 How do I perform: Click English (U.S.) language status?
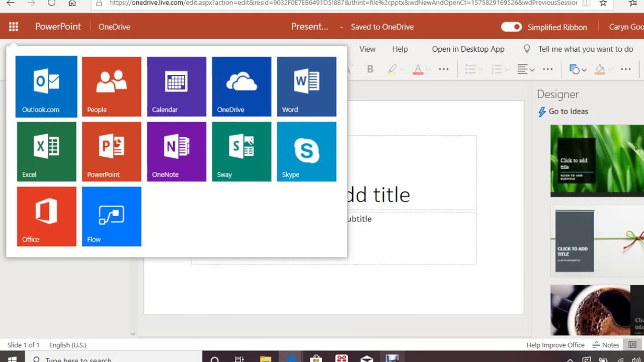coord(67,345)
